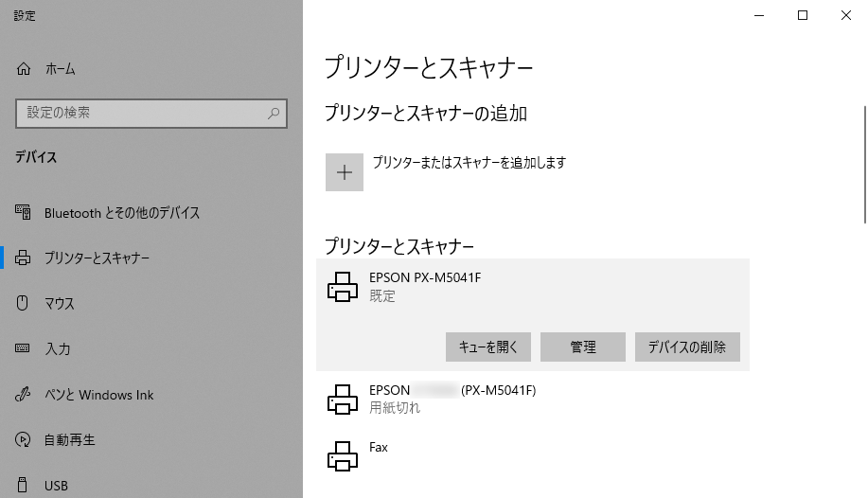Viewport: 868px width, 498px height.
Task: Select the default EPSON PX-M5041F printer
Action: [425, 286]
